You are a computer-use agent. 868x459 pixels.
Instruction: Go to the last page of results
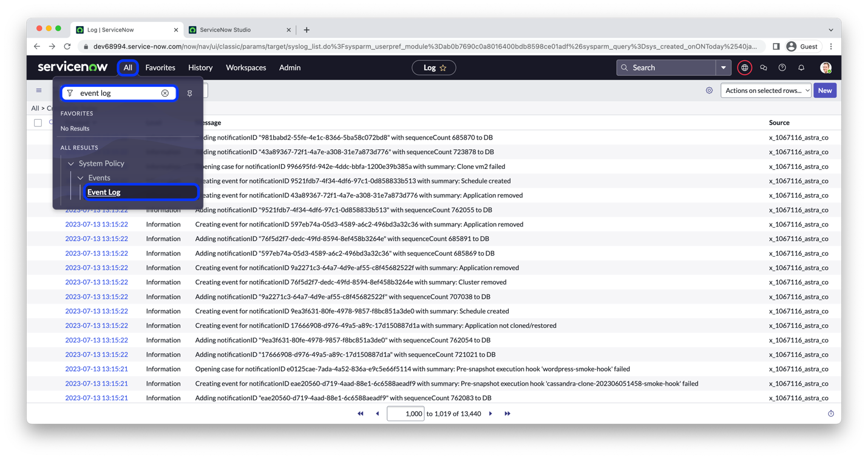coord(507,413)
